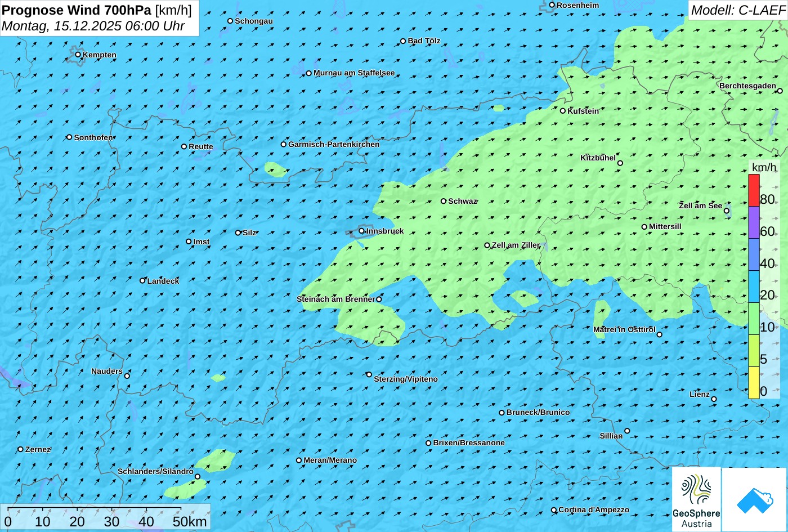The image size is (788, 532).
Task: Click the 'km/h' legend heading
Action: point(764,168)
